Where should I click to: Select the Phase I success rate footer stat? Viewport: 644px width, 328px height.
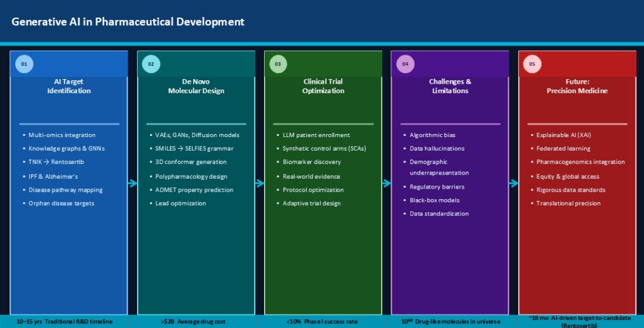point(322,322)
